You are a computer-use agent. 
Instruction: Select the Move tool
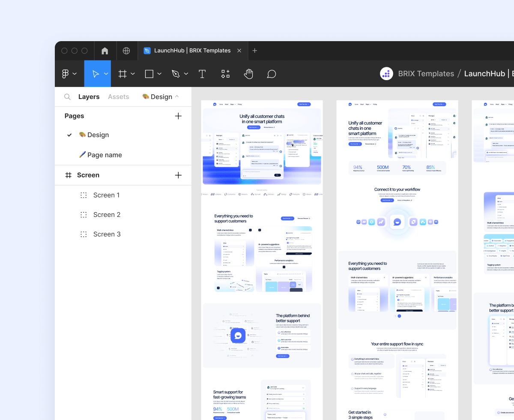point(95,73)
